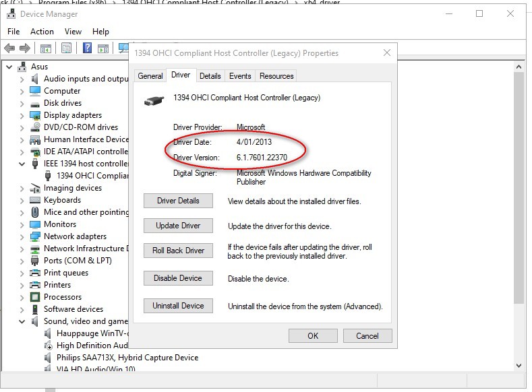The width and height of the screenshot is (532, 392).
Task: Click the Monitors icon
Action: pyautogui.click(x=35, y=224)
